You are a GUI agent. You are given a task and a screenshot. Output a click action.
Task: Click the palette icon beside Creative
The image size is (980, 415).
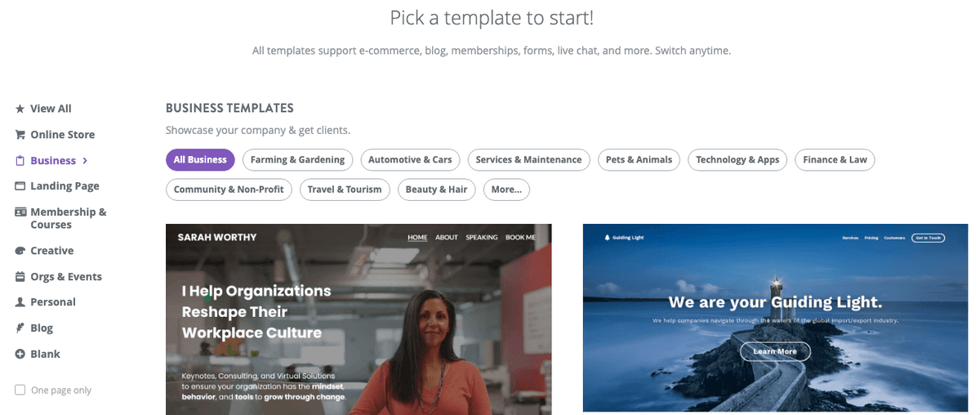click(20, 251)
